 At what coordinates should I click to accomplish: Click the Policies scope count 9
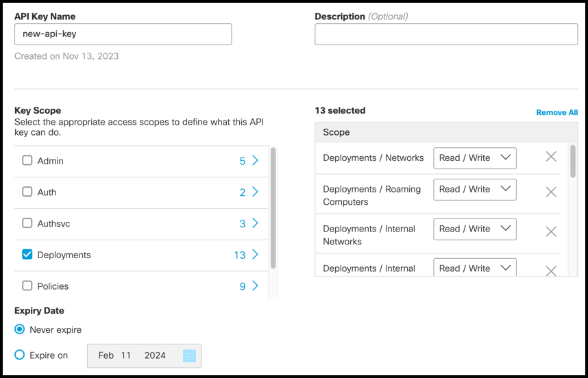[x=242, y=286]
